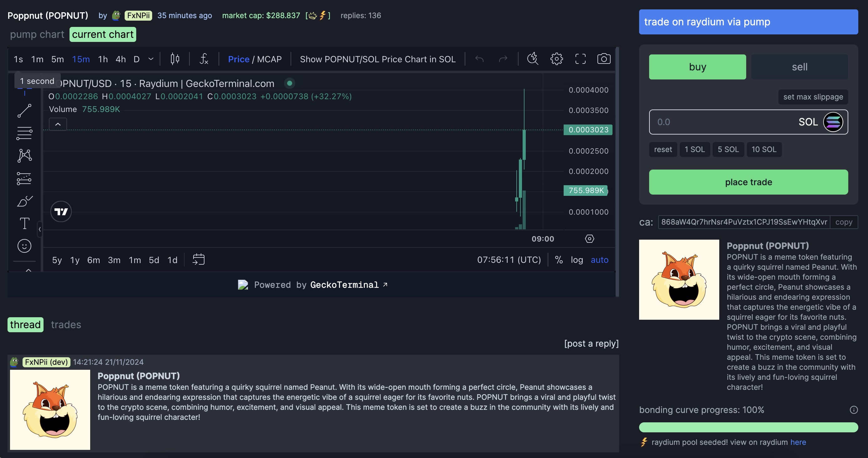
Task: Select the buy mode
Action: (697, 67)
